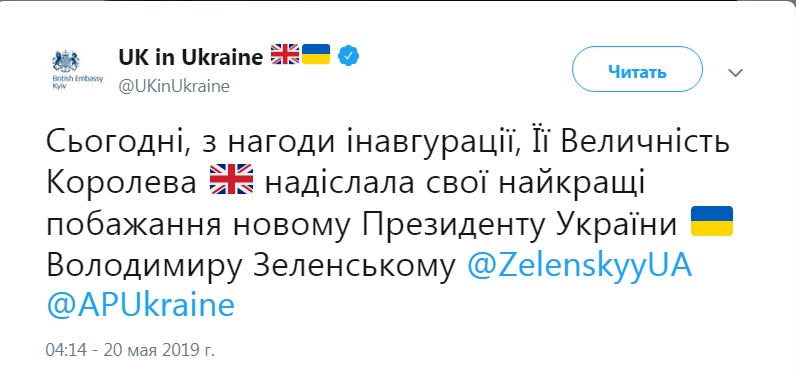The image size is (796, 373).
Task: Click the name Володимиру Зеленському in tweet
Action: (x=251, y=267)
